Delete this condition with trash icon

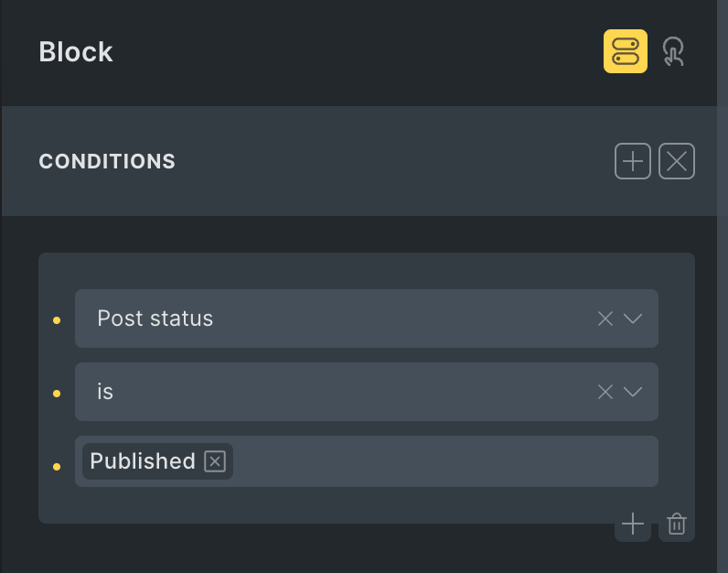[677, 524]
